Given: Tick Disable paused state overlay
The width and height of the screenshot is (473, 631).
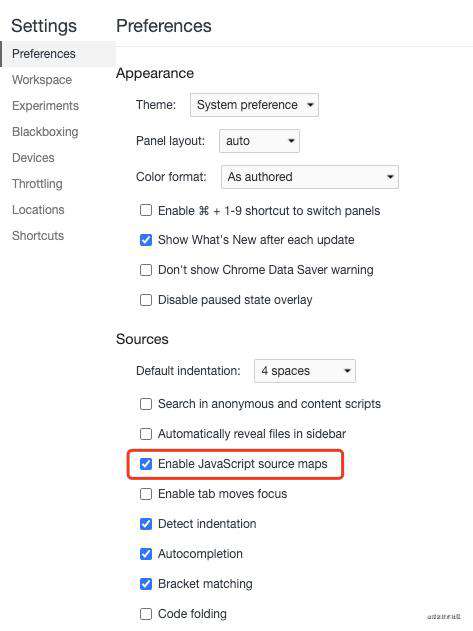Looking at the screenshot, I should [146, 300].
